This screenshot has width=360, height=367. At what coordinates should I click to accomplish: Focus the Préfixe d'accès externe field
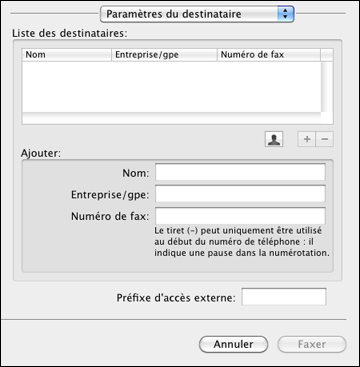284,297
